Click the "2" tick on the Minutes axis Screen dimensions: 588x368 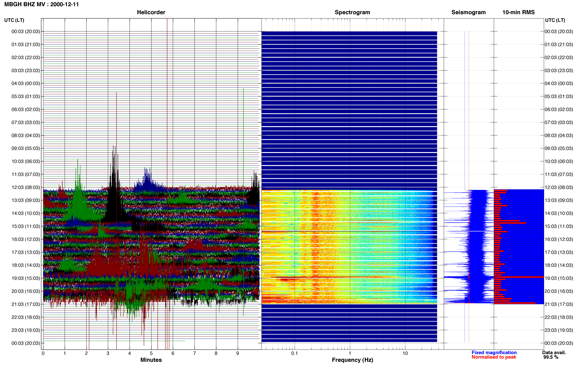(x=86, y=353)
